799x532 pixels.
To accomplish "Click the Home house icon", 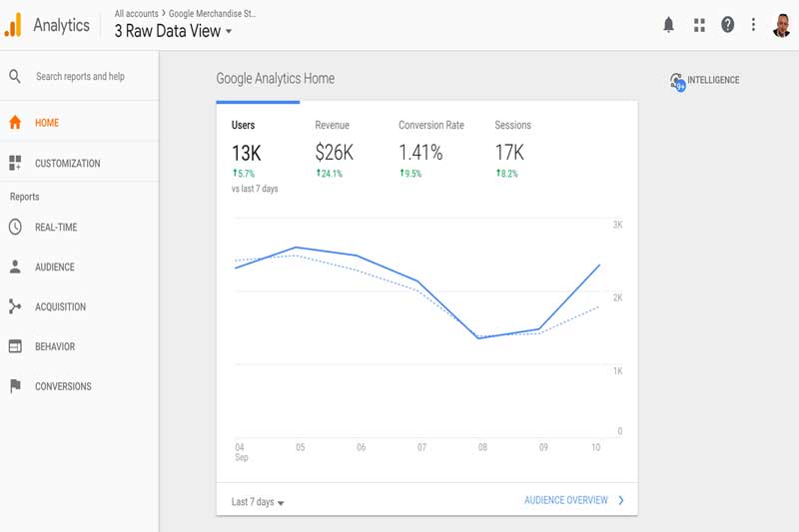I will click(x=15, y=122).
